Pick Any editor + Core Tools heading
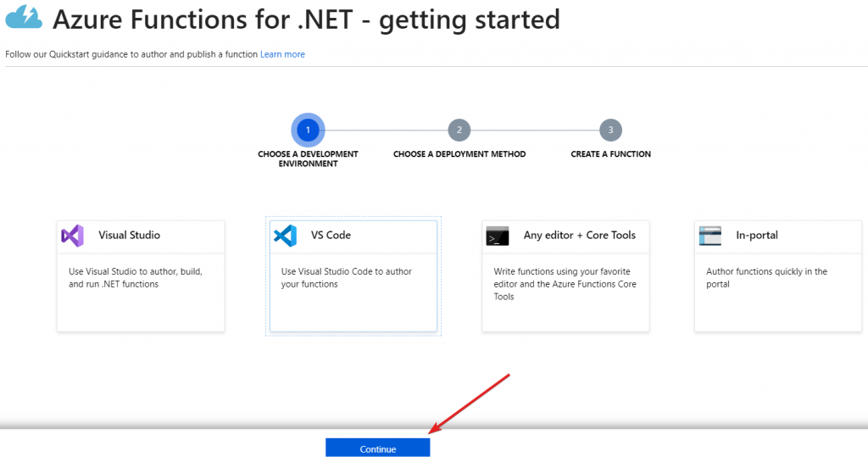Image resolution: width=868 pixels, height=462 pixels. coord(580,235)
